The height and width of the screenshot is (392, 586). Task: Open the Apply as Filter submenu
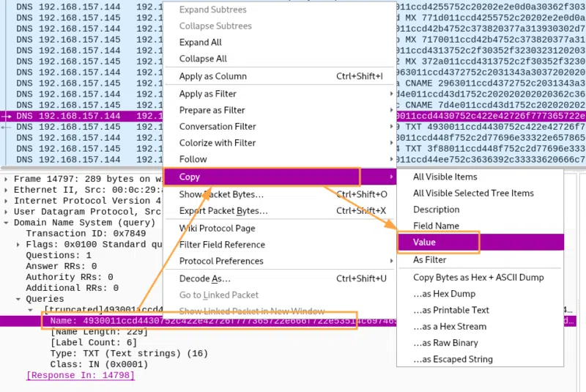pyautogui.click(x=207, y=94)
